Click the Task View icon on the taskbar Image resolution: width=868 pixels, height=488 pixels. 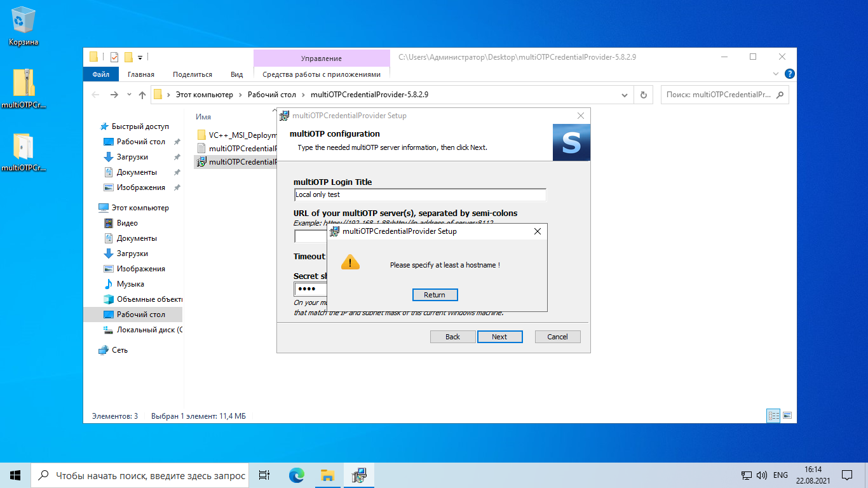[264, 475]
